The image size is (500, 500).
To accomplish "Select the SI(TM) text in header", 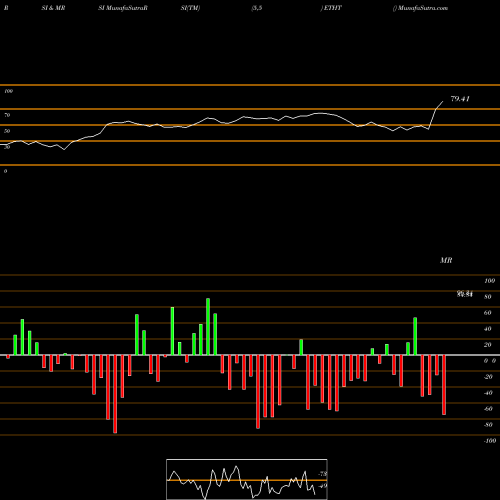I will [x=190, y=8].
